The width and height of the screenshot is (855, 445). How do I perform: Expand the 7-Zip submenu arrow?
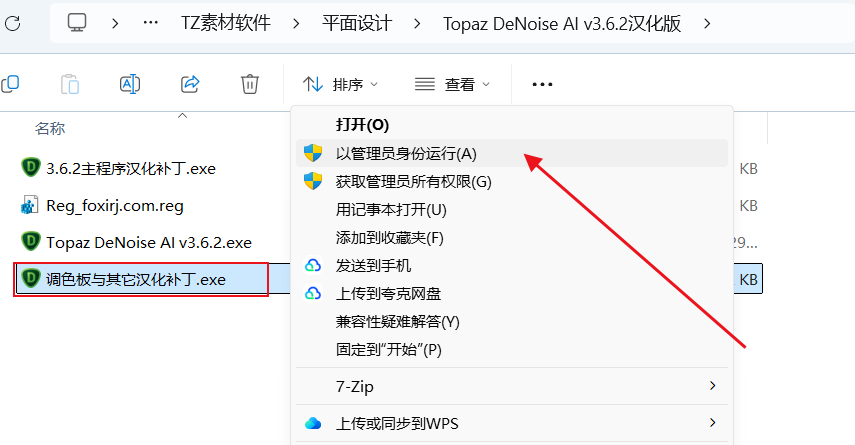coord(712,386)
